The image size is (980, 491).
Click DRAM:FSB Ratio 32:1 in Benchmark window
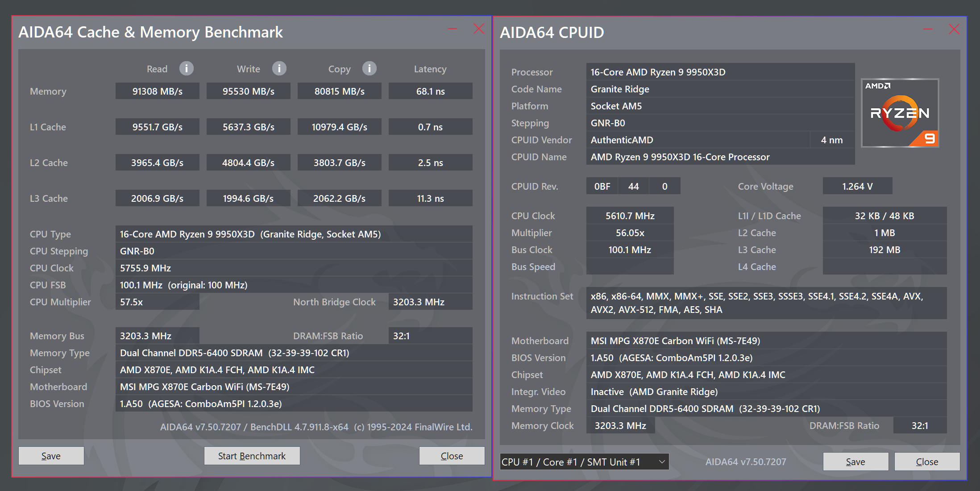coord(430,336)
